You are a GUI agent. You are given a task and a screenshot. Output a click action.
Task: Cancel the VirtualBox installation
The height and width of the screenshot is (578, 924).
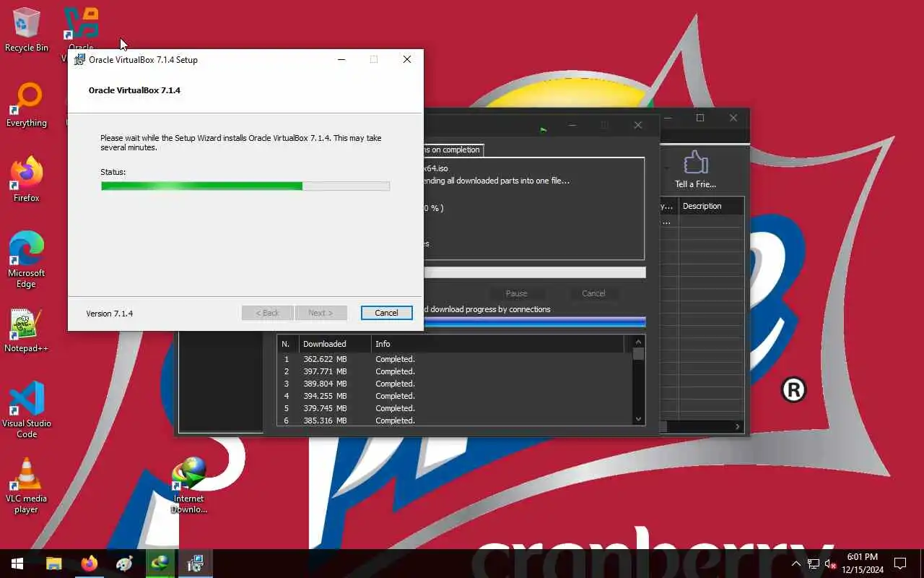[386, 313]
